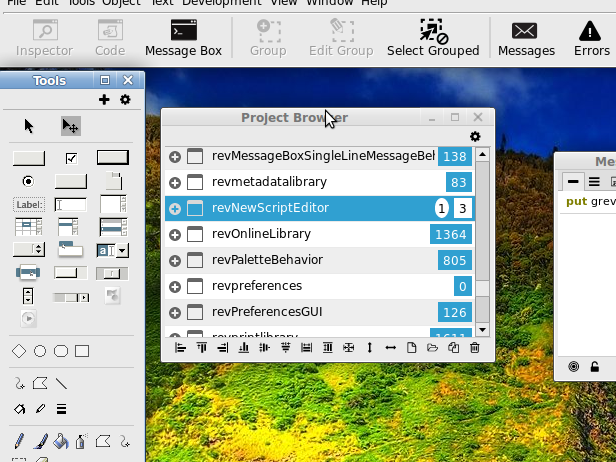Viewport: 616px width, 462px height.
Task: Open the Messages window
Action: pos(525,38)
